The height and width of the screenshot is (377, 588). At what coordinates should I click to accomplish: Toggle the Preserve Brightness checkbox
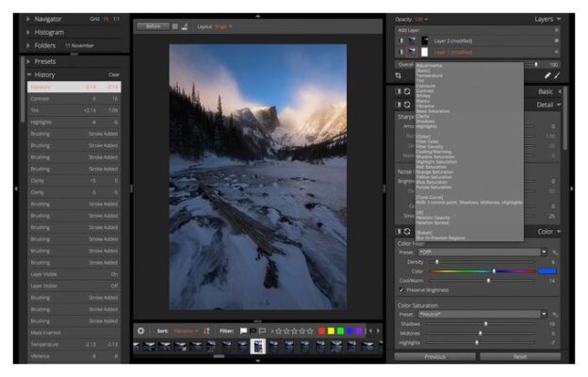[x=401, y=290]
